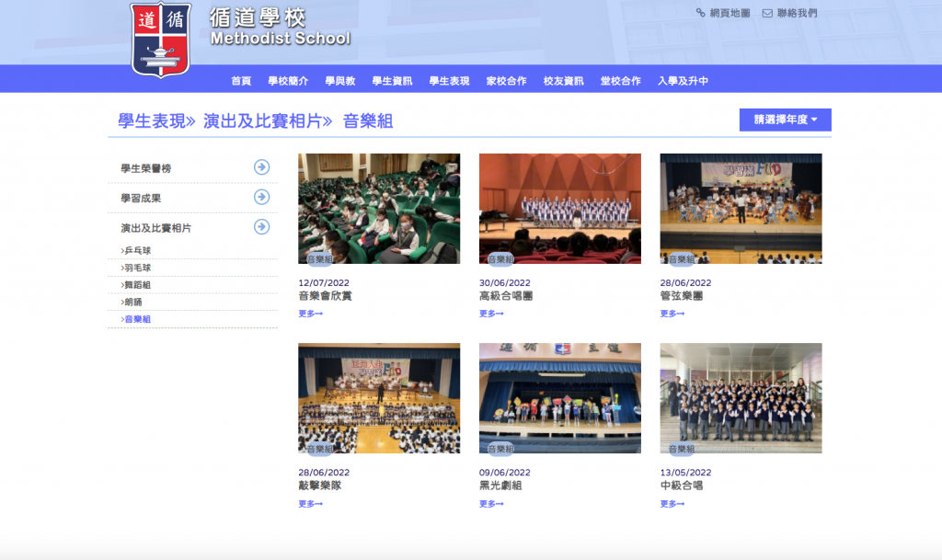Click arrow icon next to 學生榮譽榜
This screenshot has height=560, width=942.
261,167
